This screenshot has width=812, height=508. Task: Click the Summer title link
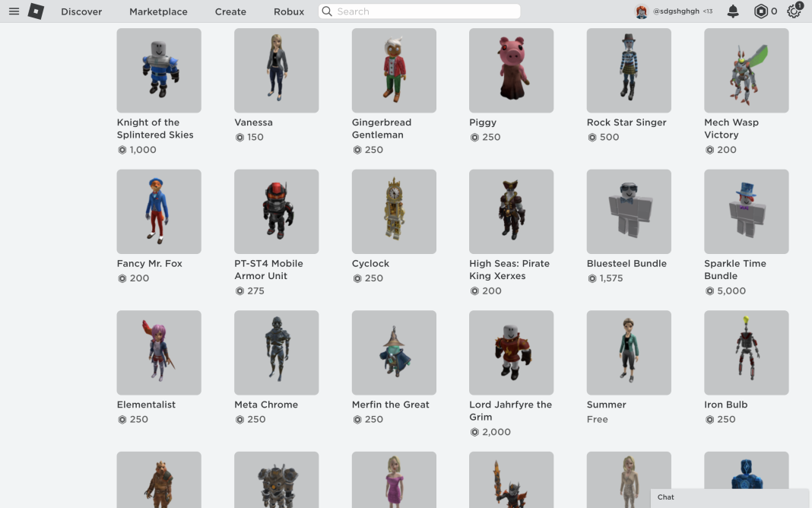click(607, 405)
